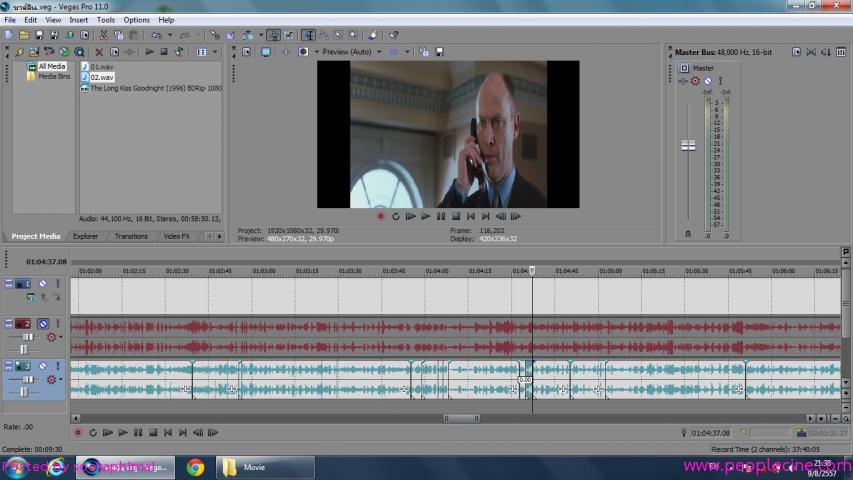This screenshot has height=480, width=853.
Task: Toggle Loop Playback under the video preview
Action: [395, 217]
